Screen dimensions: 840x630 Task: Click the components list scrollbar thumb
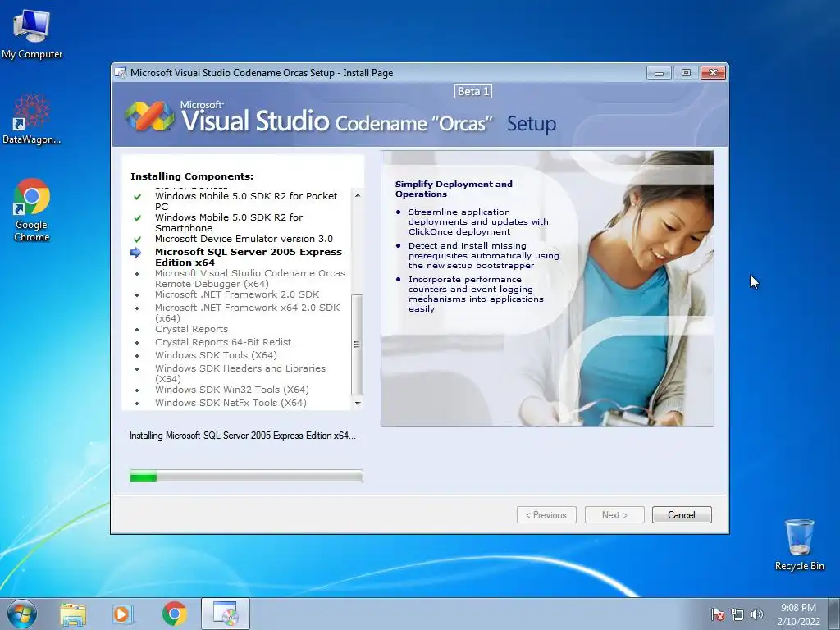point(358,345)
